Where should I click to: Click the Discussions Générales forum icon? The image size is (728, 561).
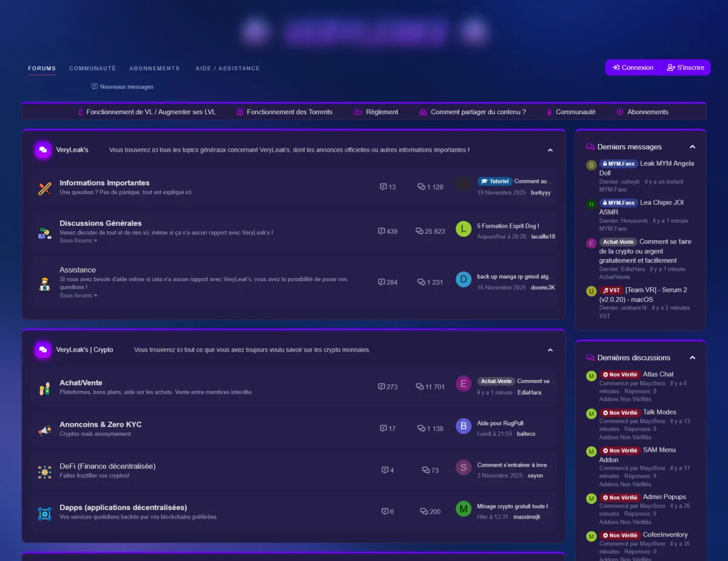tap(44, 233)
